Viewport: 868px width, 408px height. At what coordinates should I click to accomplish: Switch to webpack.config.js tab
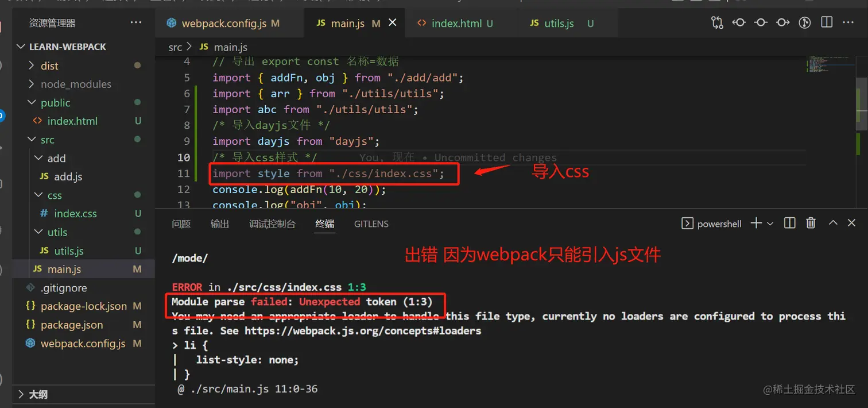[x=228, y=23]
